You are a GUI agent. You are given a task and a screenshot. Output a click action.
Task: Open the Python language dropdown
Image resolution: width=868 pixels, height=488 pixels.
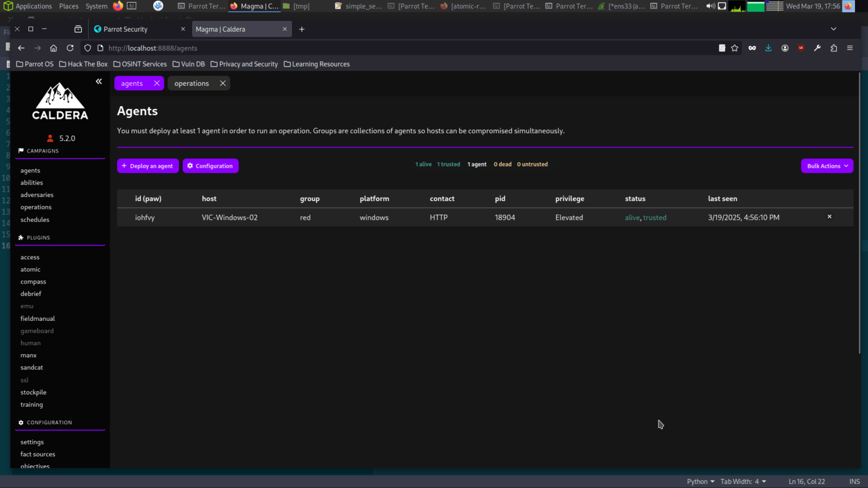pos(700,481)
